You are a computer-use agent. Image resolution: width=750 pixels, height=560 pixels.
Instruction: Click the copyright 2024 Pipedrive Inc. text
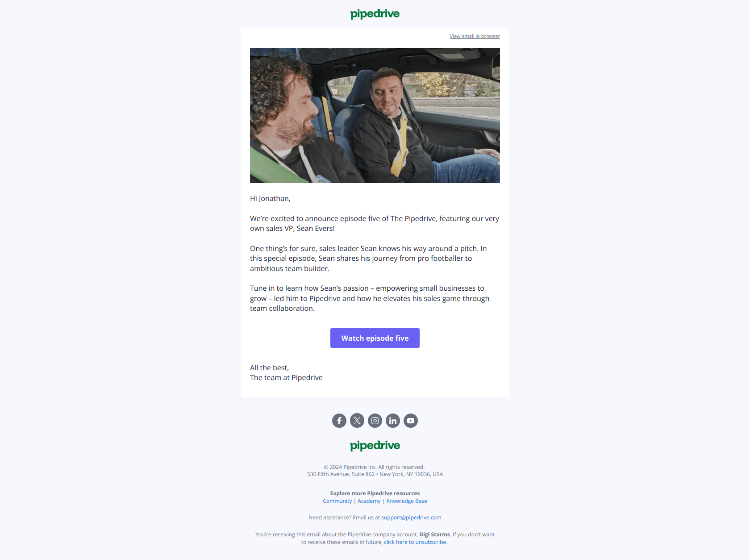(x=374, y=467)
